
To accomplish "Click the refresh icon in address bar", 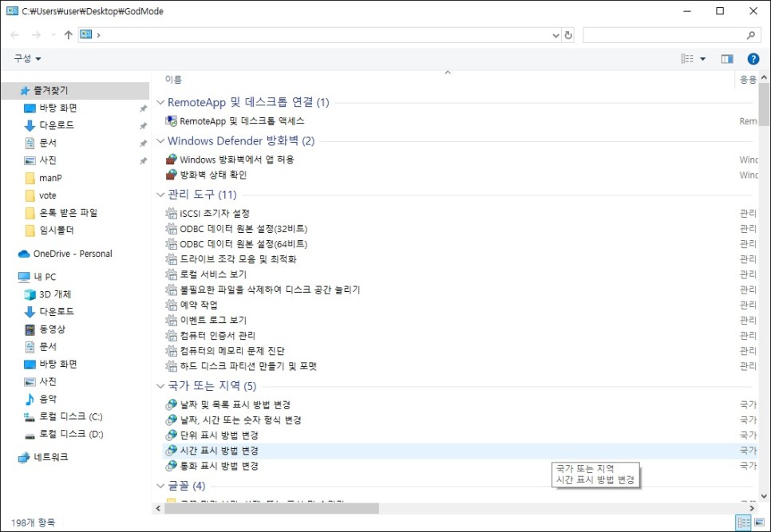I will click(568, 35).
